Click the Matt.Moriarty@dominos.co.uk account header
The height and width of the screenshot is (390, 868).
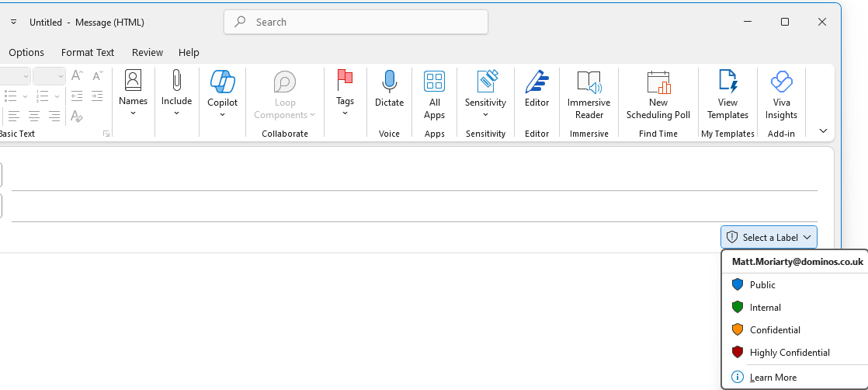(797, 262)
